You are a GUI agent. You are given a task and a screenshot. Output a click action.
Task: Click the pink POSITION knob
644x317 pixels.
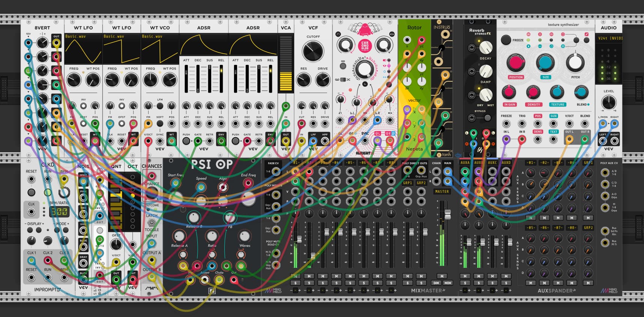click(x=516, y=63)
